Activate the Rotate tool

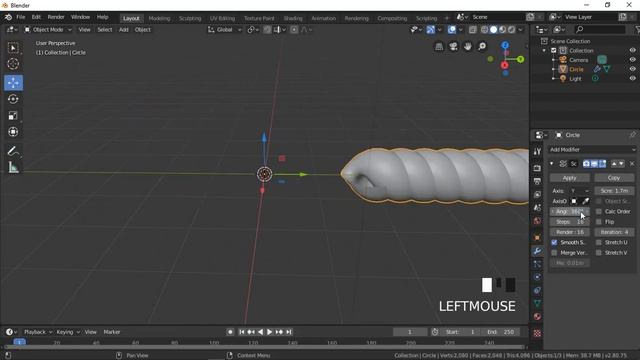click(13, 99)
